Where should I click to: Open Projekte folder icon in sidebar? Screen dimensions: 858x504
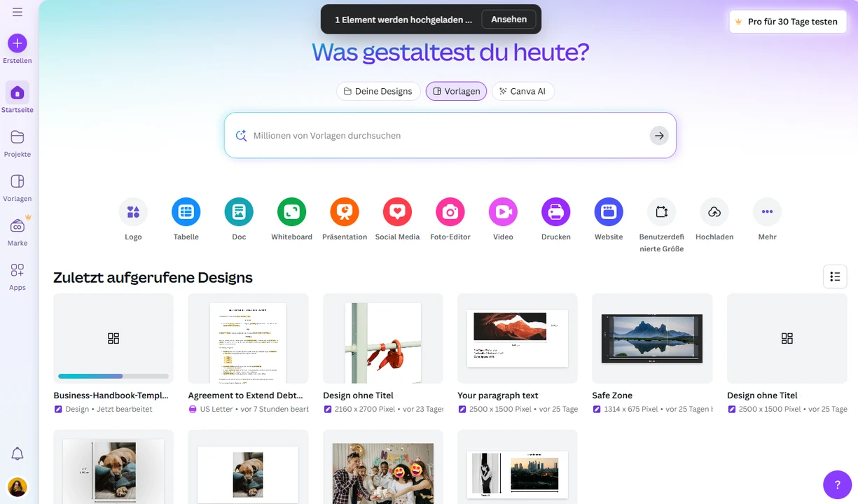pyautogui.click(x=18, y=136)
